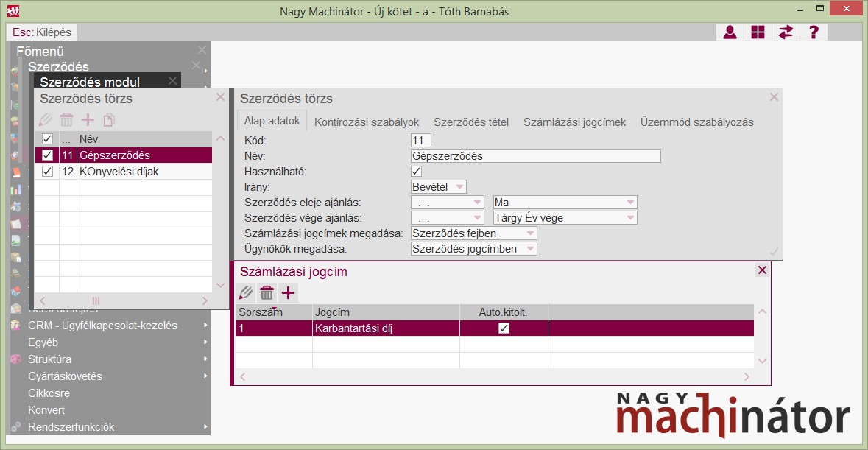
Task: Open the Szerződés eleje ajánlás date dropdown
Action: pos(477,203)
